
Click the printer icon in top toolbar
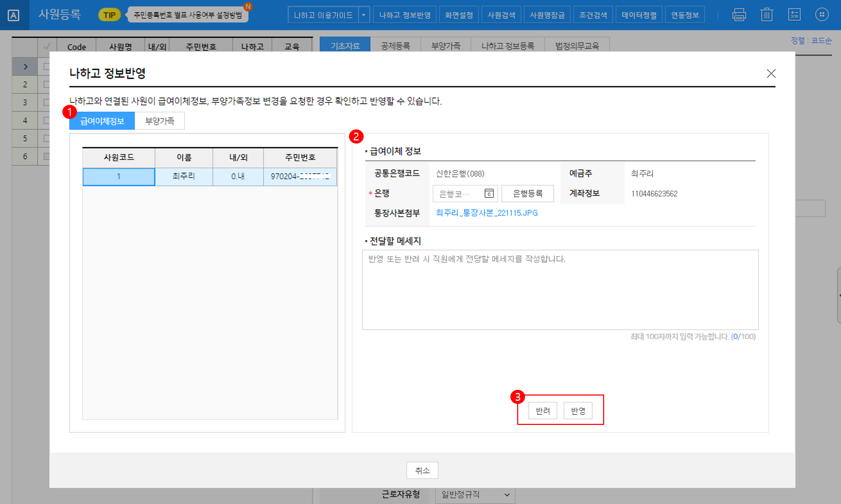pyautogui.click(x=739, y=15)
